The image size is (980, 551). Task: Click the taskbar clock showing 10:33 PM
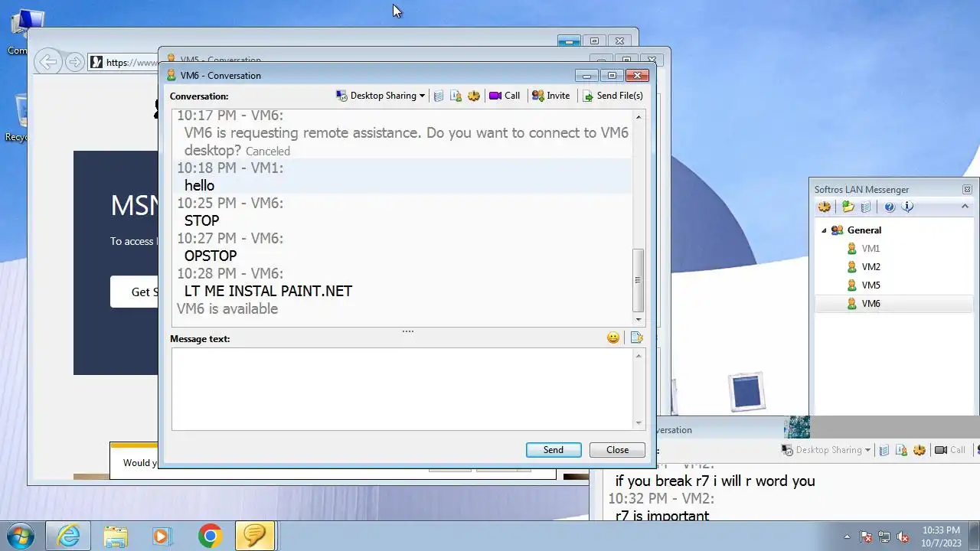click(x=941, y=536)
